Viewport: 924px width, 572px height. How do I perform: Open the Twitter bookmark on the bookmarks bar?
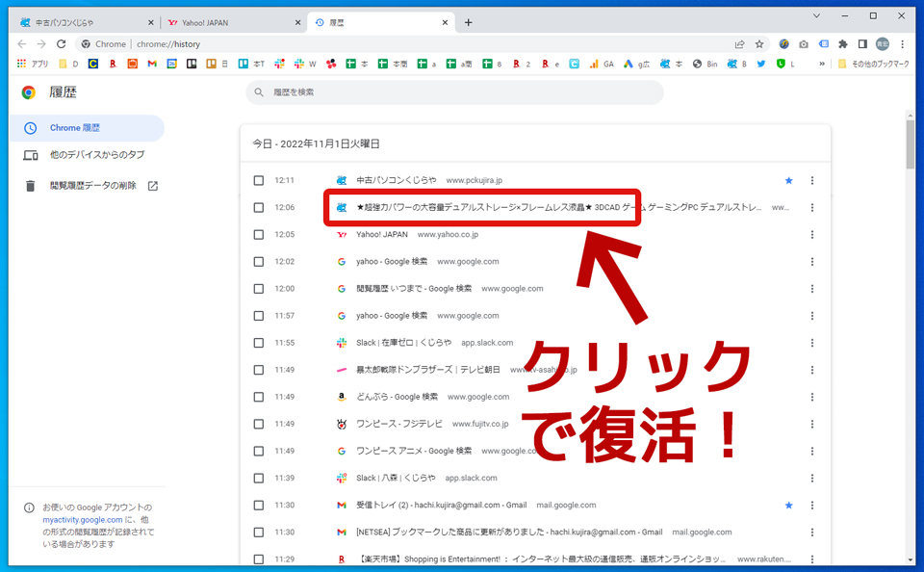(761, 64)
